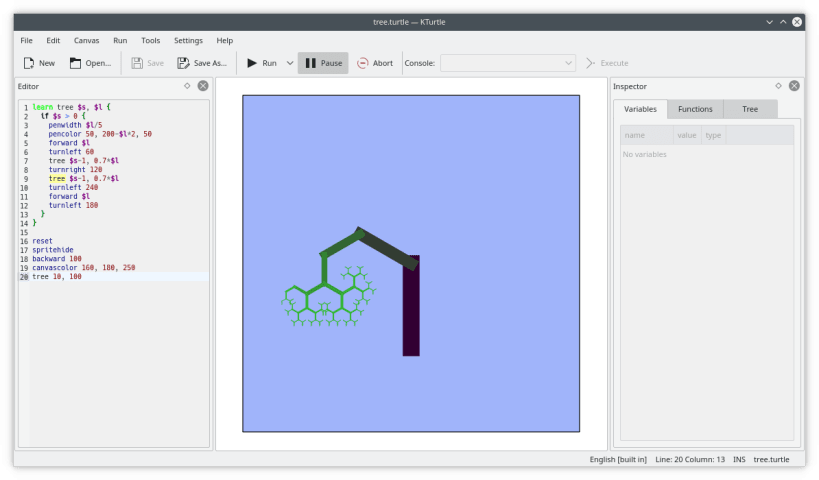
Task: Close the Inspector panel
Action: (794, 86)
